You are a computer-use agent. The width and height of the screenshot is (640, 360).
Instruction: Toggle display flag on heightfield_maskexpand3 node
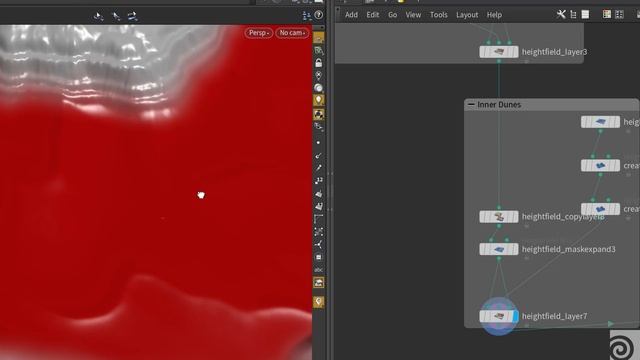pos(516,249)
